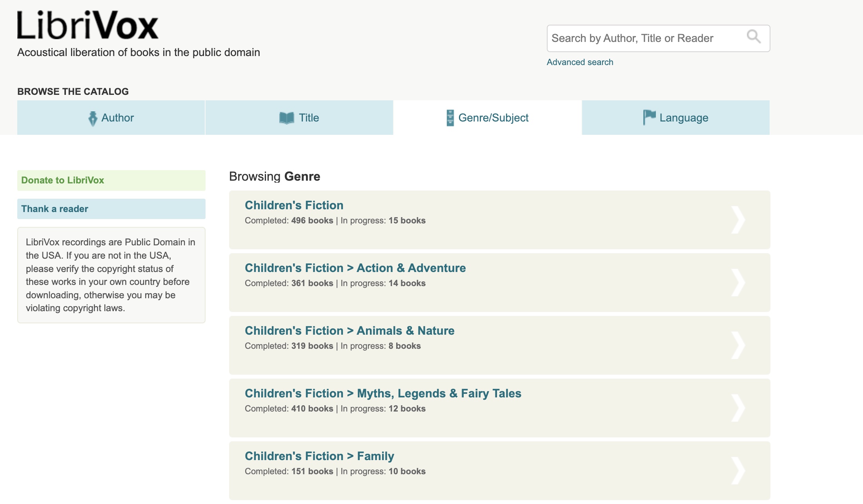863x504 pixels.
Task: Open the Advanced search link
Action: pos(580,62)
